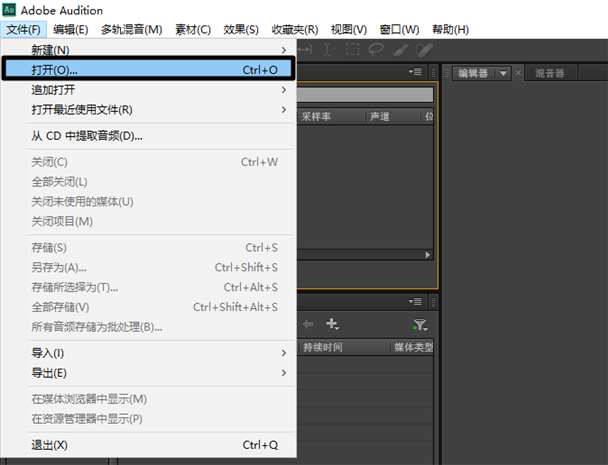Open the 效果(S) menu

click(x=241, y=29)
